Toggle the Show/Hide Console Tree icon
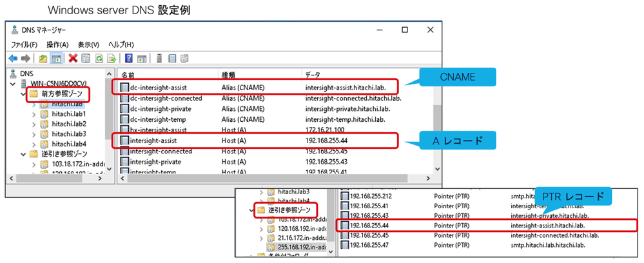This screenshot has height=263, width=644. coord(55,59)
